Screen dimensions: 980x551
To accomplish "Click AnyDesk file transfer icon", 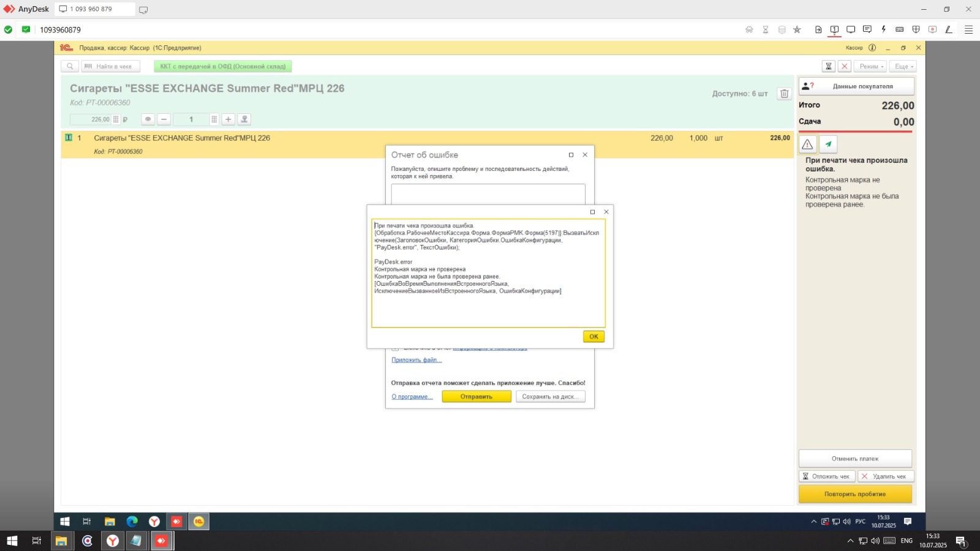I will point(818,29).
